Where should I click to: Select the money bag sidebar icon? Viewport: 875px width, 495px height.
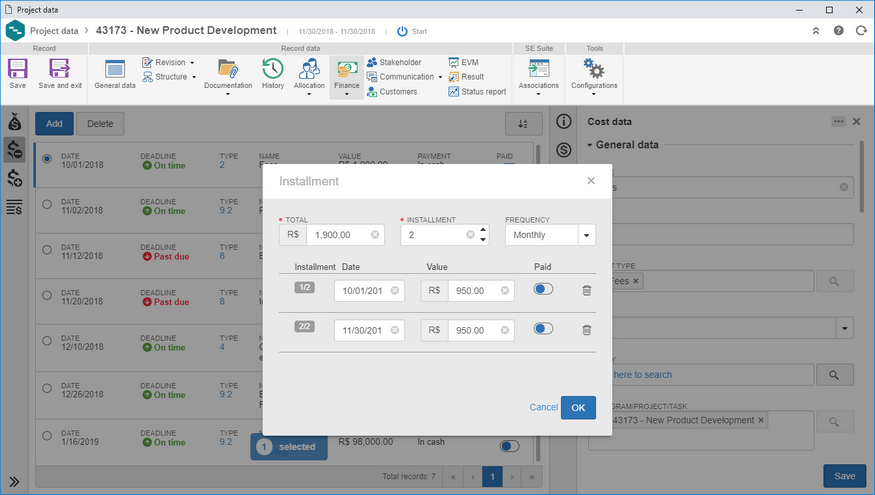pyautogui.click(x=15, y=122)
